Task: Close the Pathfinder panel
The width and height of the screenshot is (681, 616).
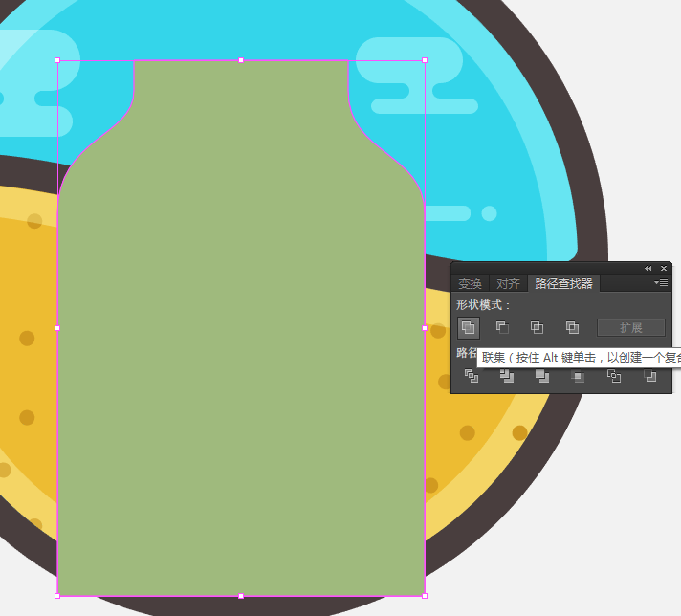Action: tap(664, 269)
